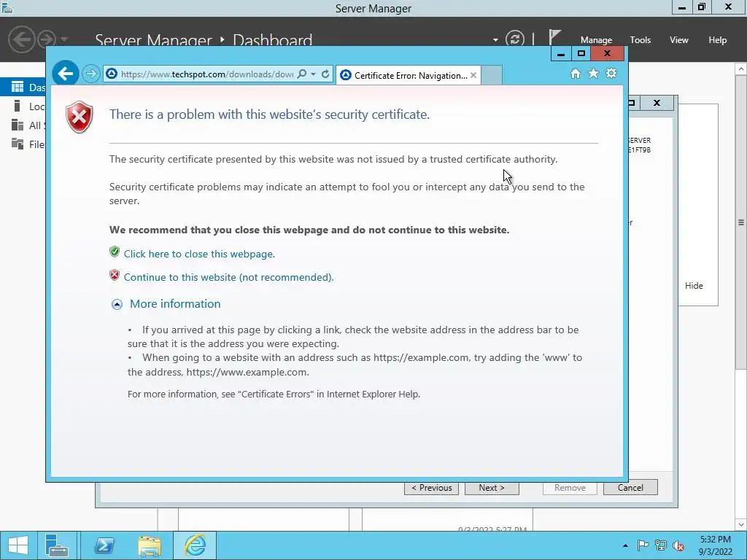Click the Previous button in wizard
The width and height of the screenshot is (747, 560).
(x=431, y=488)
